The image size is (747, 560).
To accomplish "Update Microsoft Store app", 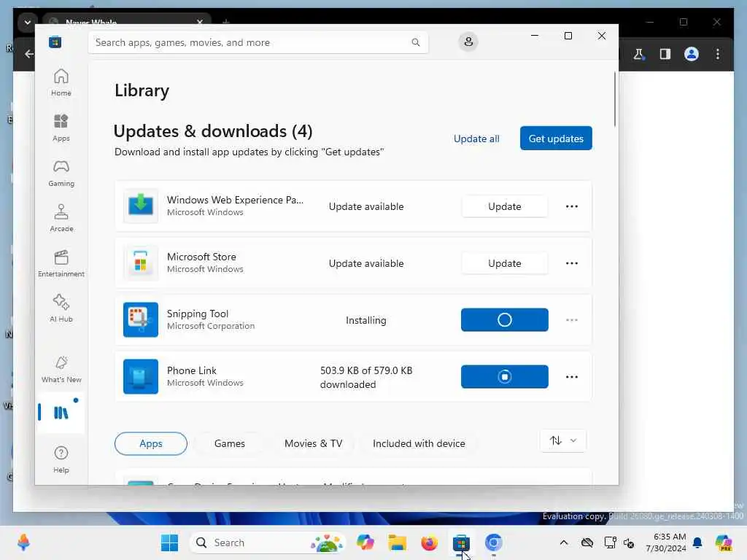I will click(505, 263).
